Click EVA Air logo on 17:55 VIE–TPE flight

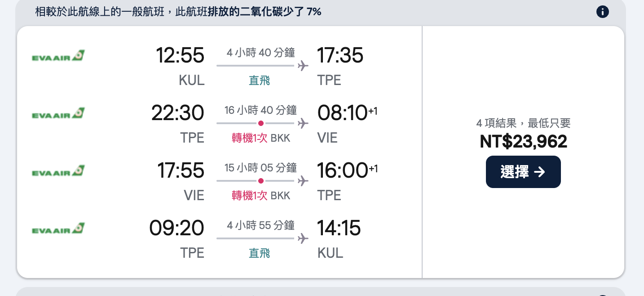coord(58,171)
